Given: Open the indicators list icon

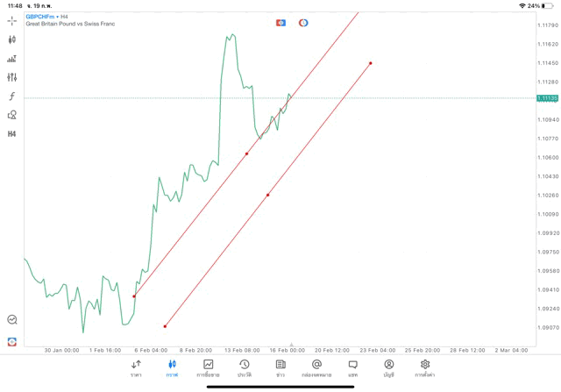Looking at the screenshot, I should pos(11,59).
